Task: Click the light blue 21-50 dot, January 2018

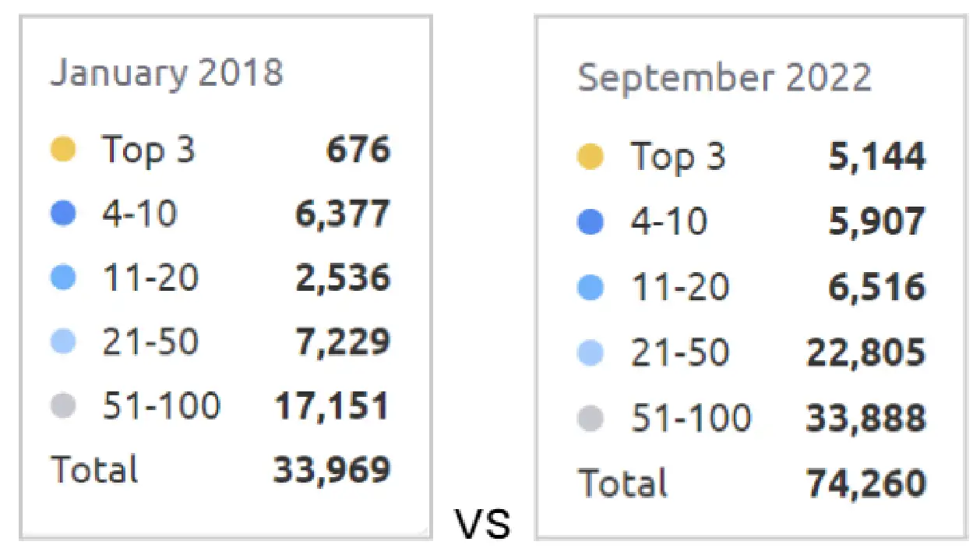Action: [x=62, y=341]
